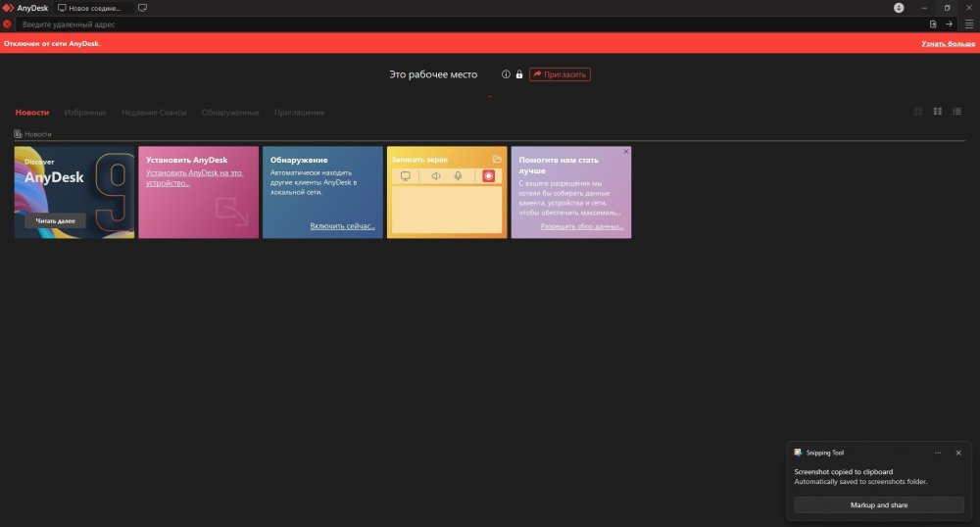Open the Новости tab
Viewport: 980px width, 527px height.
click(32, 113)
